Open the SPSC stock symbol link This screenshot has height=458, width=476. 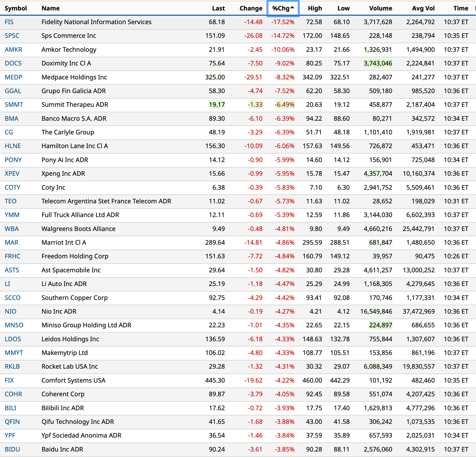click(x=12, y=36)
